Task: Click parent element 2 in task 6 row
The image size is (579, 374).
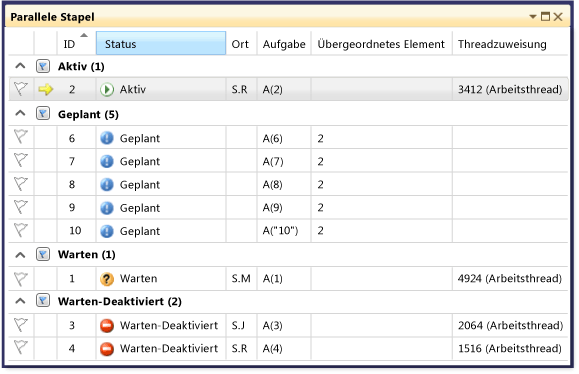Action: pyautogui.click(x=381, y=138)
